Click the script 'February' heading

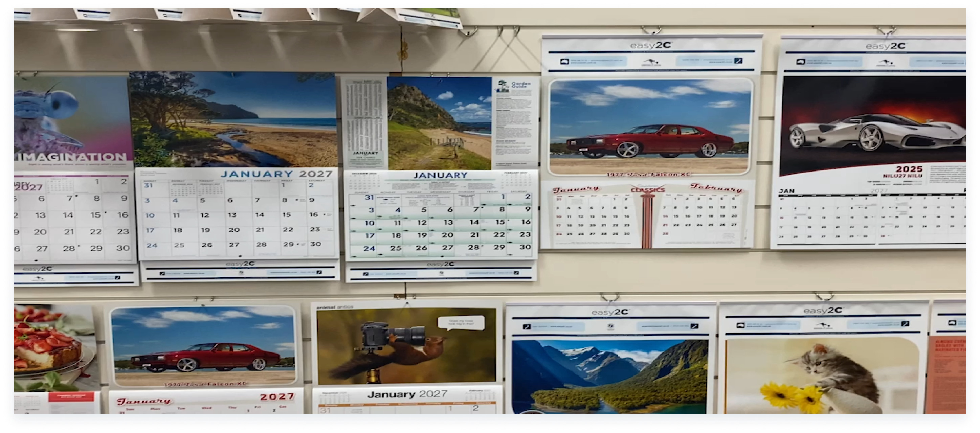pyautogui.click(x=716, y=187)
